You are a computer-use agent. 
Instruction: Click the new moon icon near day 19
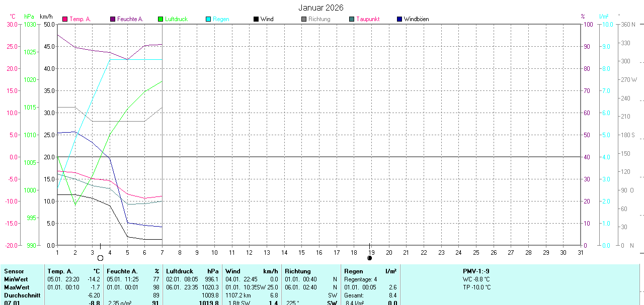[370, 258]
